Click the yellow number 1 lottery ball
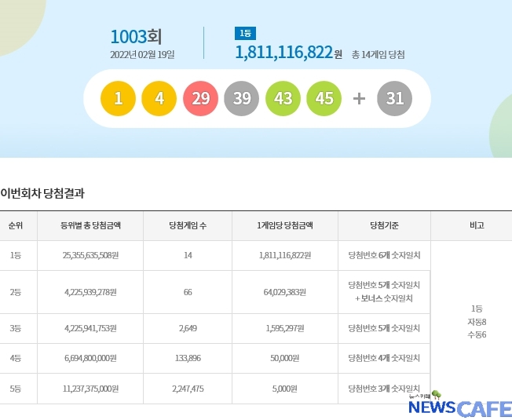This screenshot has width=512, height=420. 118,99
